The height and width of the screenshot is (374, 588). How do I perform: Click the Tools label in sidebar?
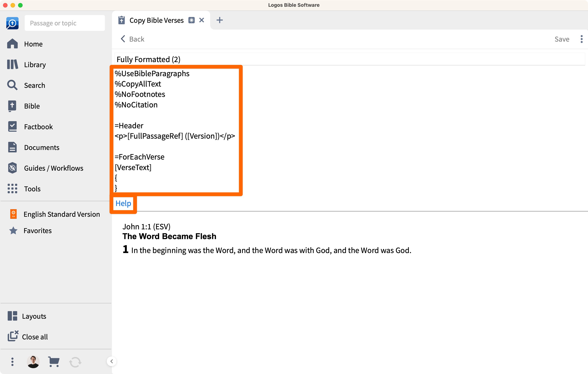32,189
